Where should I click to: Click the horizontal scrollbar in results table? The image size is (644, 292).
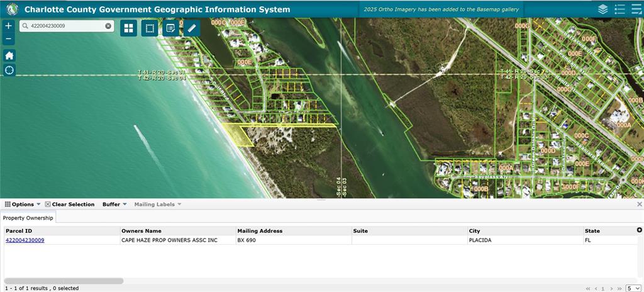point(63,281)
